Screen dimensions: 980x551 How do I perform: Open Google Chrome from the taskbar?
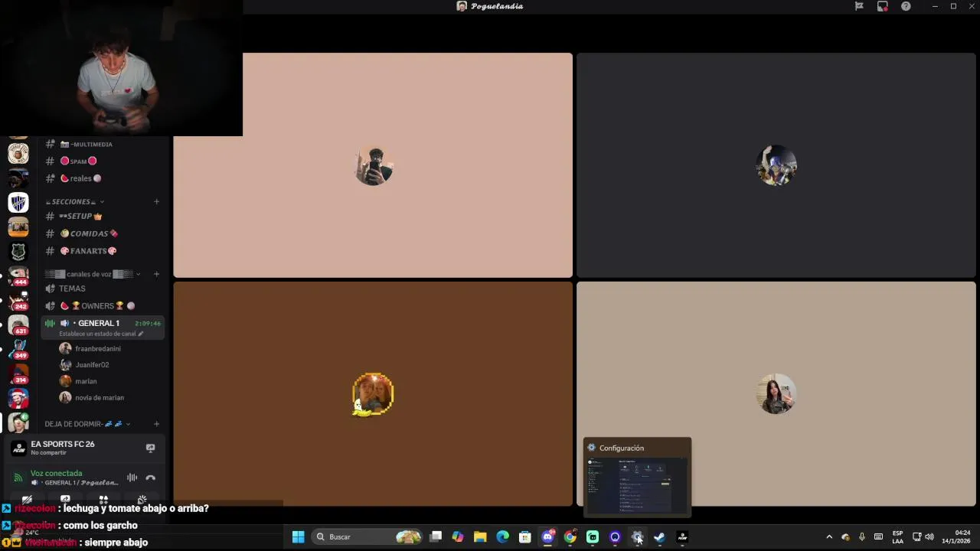[570, 536]
